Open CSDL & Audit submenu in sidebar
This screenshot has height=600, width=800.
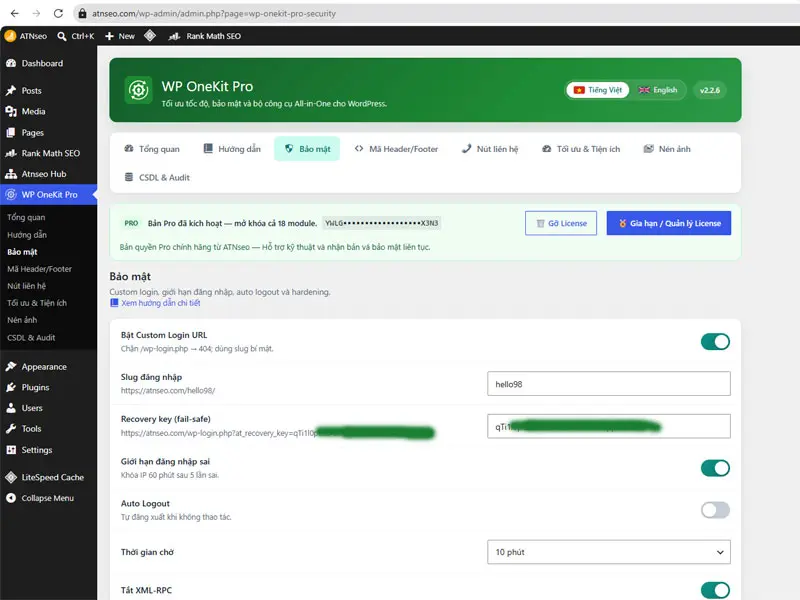(31, 337)
